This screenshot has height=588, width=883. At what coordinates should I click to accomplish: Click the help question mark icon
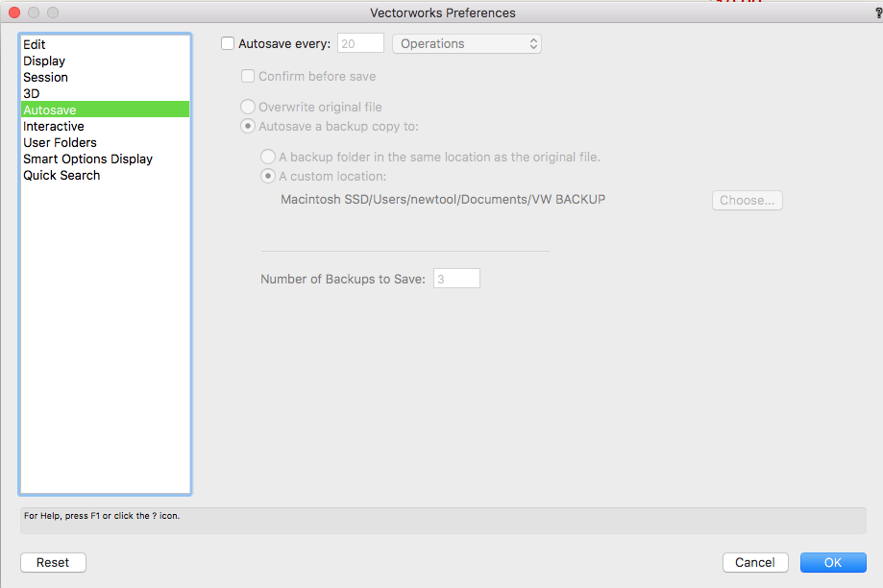878,12
